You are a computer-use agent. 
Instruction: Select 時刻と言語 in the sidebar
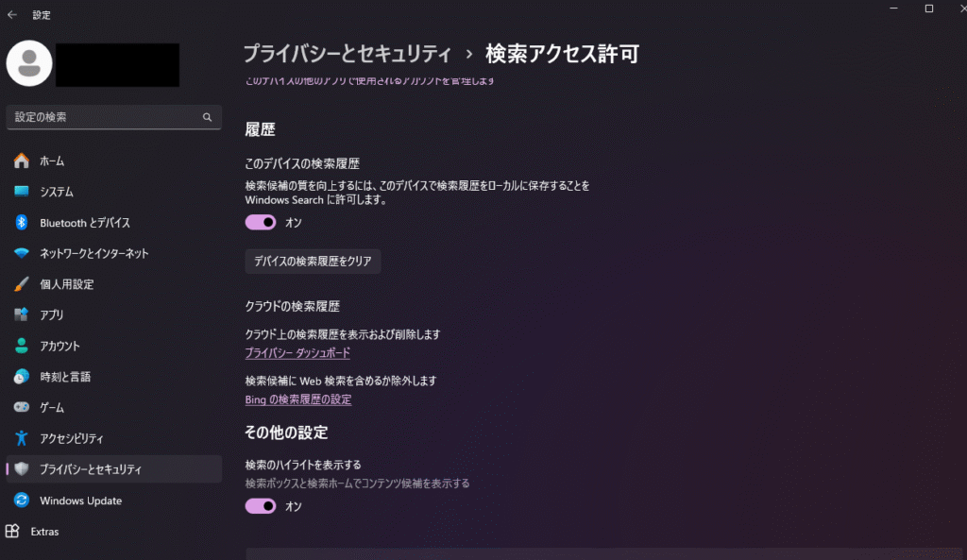click(65, 377)
